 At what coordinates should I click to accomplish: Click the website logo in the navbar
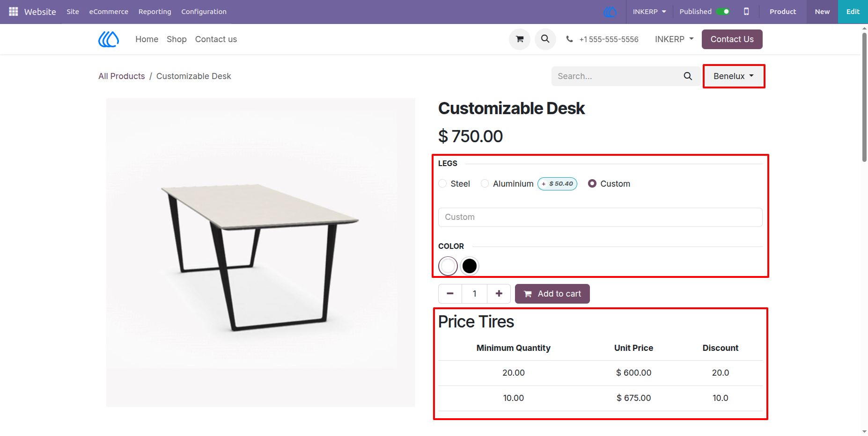point(109,39)
